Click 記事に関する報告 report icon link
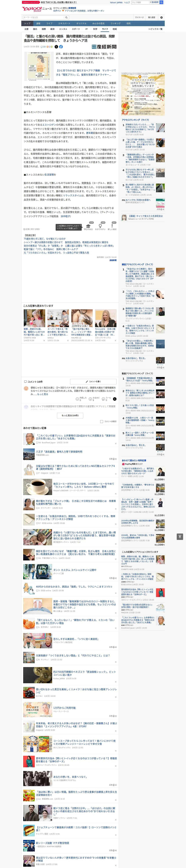This screenshot has height=868, width=186. pyautogui.click(x=31, y=229)
